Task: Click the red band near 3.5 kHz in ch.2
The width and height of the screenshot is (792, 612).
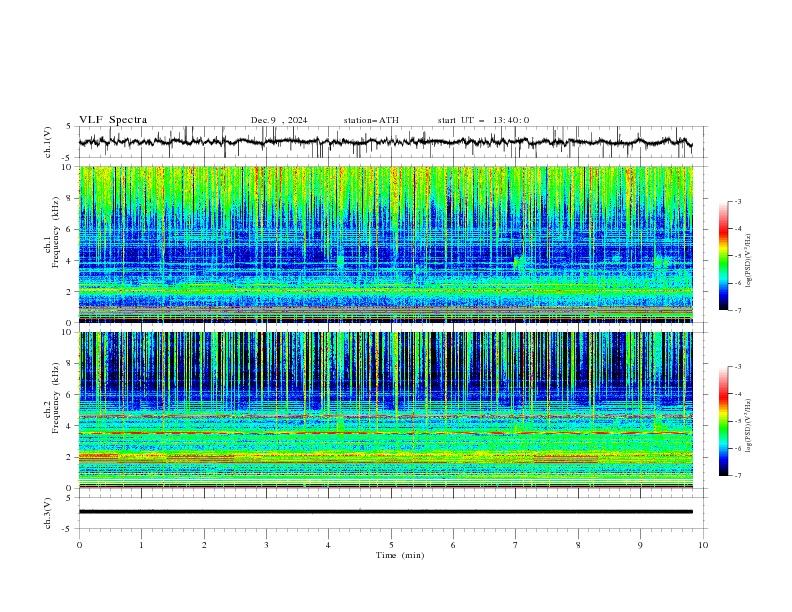Action: [x=385, y=433]
